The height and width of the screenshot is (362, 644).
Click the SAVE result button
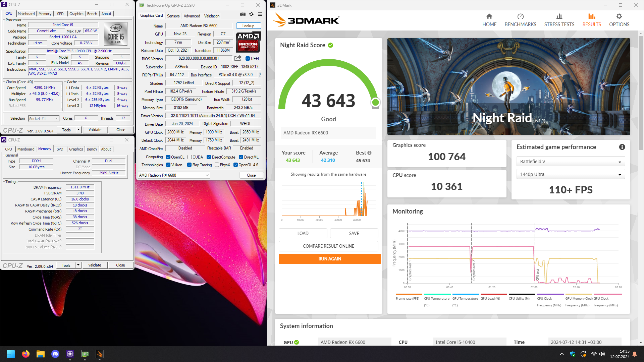click(x=354, y=233)
